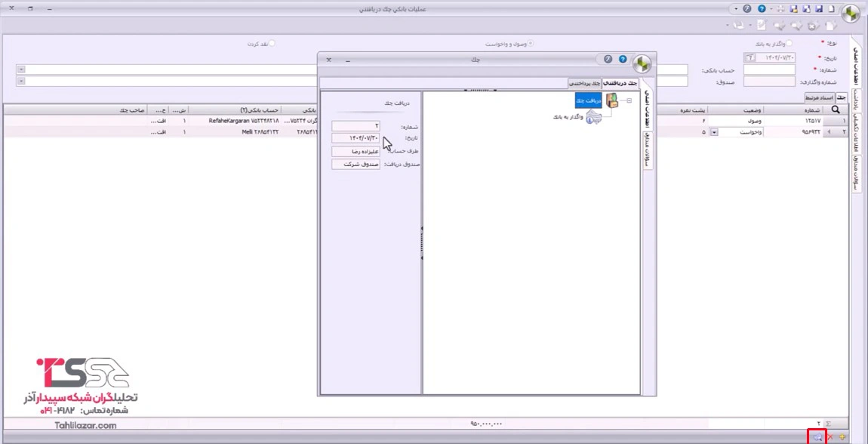Open the dropdown arrow of the صندوق field

click(x=21, y=82)
